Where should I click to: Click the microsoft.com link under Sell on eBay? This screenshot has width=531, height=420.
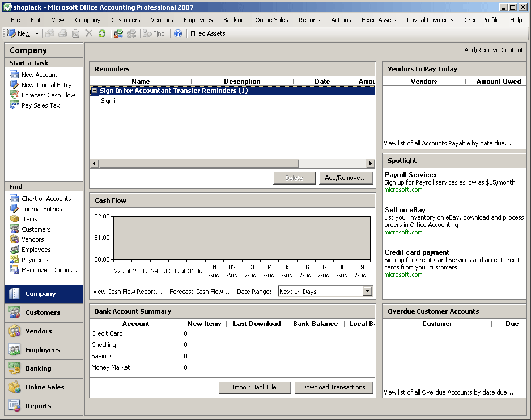point(403,232)
